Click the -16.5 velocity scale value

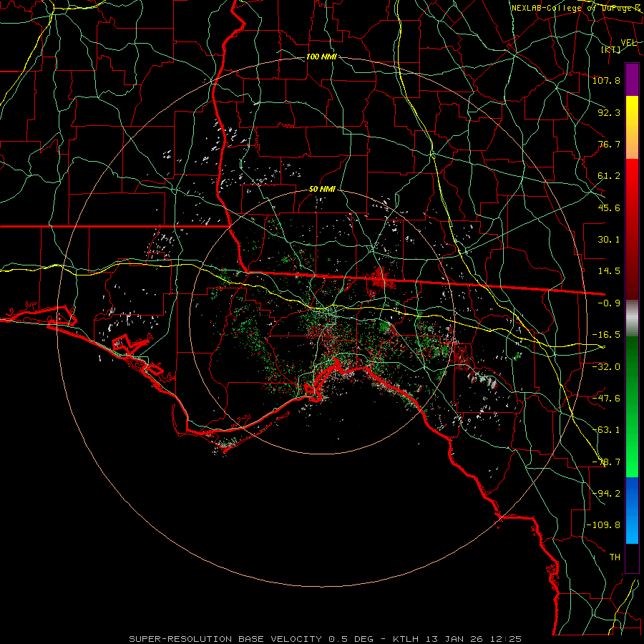pyautogui.click(x=606, y=335)
